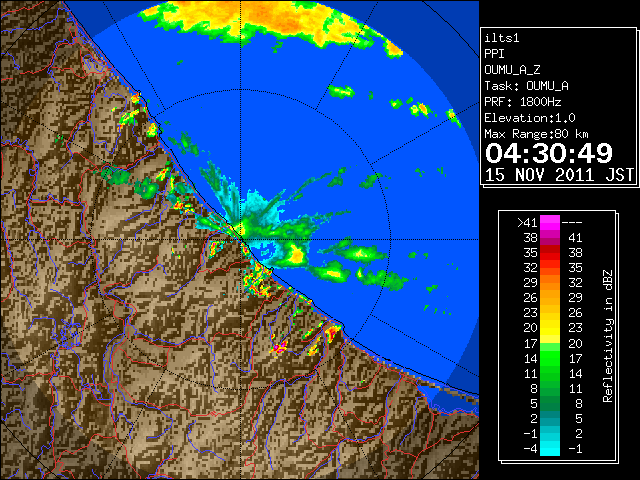Click the magenta '>41' legend swatch
The width and height of the screenshot is (640, 480).
point(550,223)
